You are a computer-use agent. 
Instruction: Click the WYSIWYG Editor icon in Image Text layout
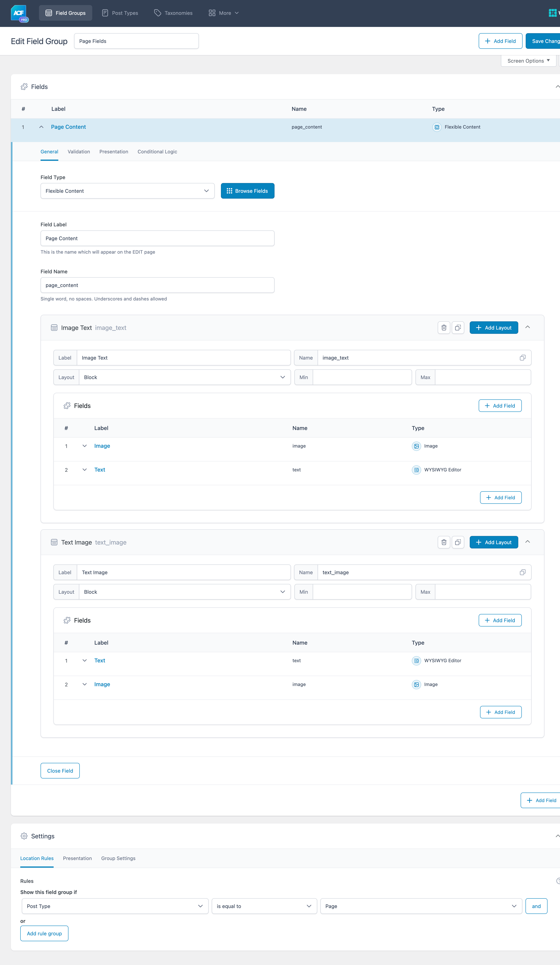pyautogui.click(x=416, y=470)
